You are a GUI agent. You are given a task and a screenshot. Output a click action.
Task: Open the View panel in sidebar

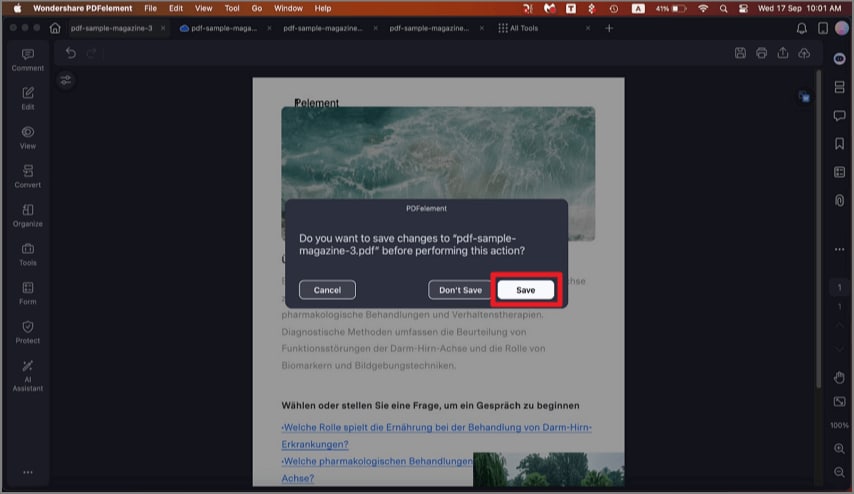(27, 137)
